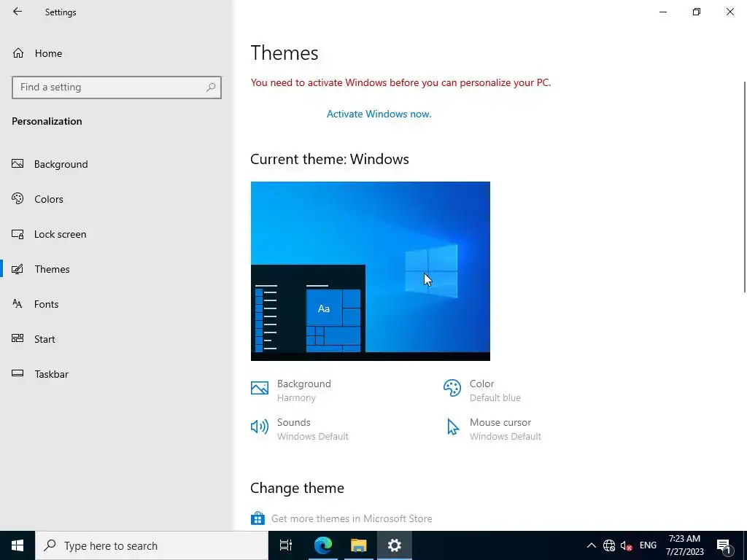Click the muted volume tray icon
This screenshot has width=747, height=560.
(x=627, y=545)
